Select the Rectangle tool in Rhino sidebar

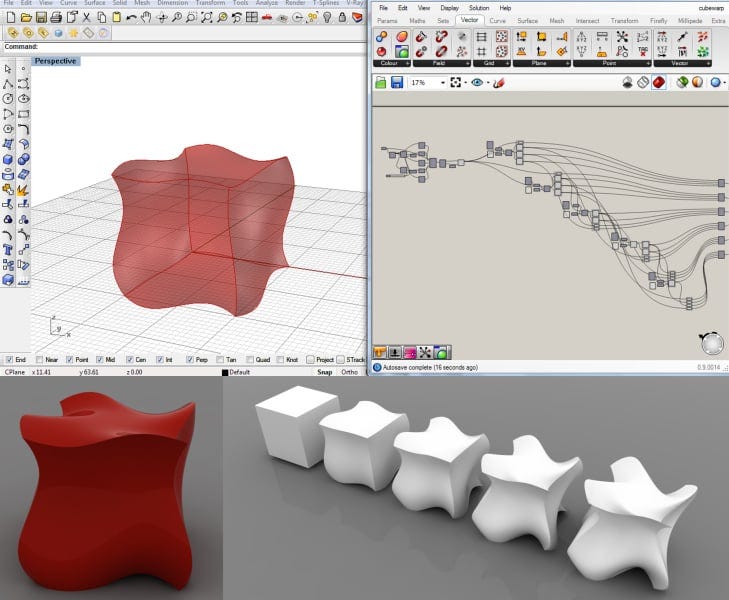(x=23, y=114)
